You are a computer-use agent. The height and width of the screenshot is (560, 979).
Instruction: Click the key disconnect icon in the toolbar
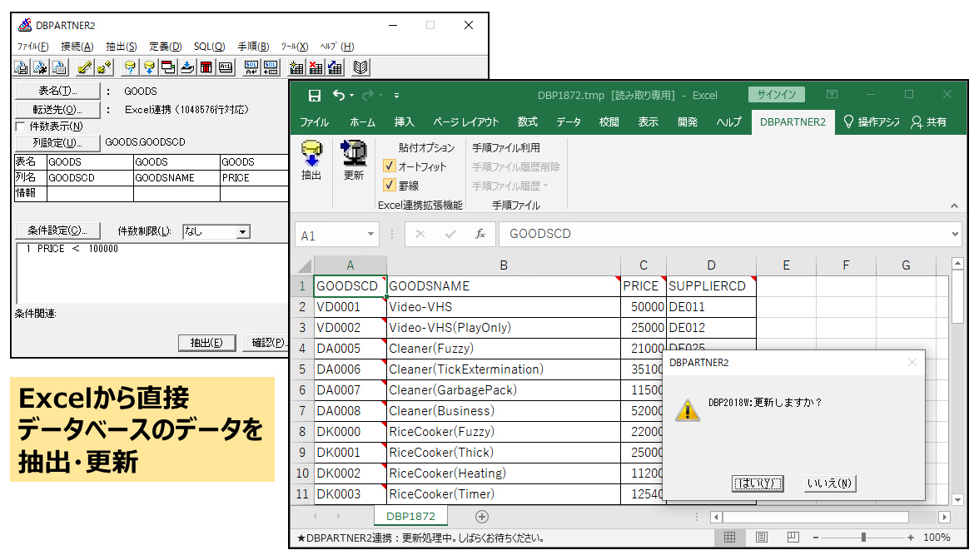(x=103, y=67)
